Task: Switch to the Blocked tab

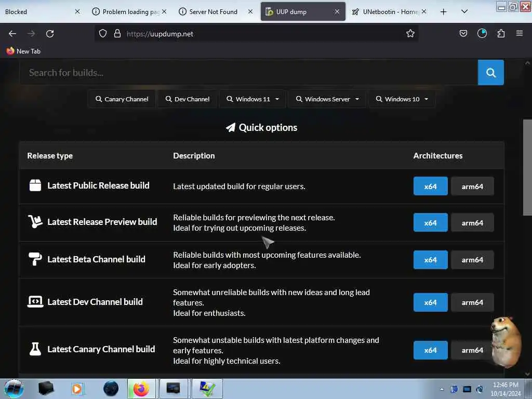Action: click(x=43, y=11)
